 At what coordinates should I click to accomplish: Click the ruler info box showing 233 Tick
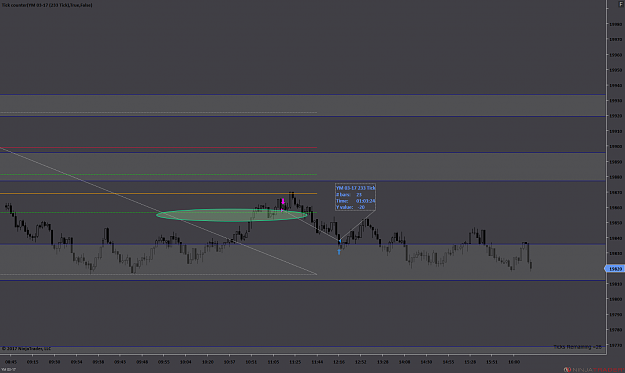pyautogui.click(x=355, y=197)
